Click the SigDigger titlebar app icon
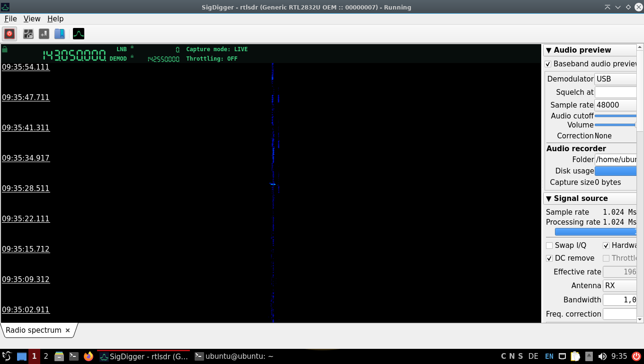The width and height of the screenshot is (644, 364). pos(5,7)
